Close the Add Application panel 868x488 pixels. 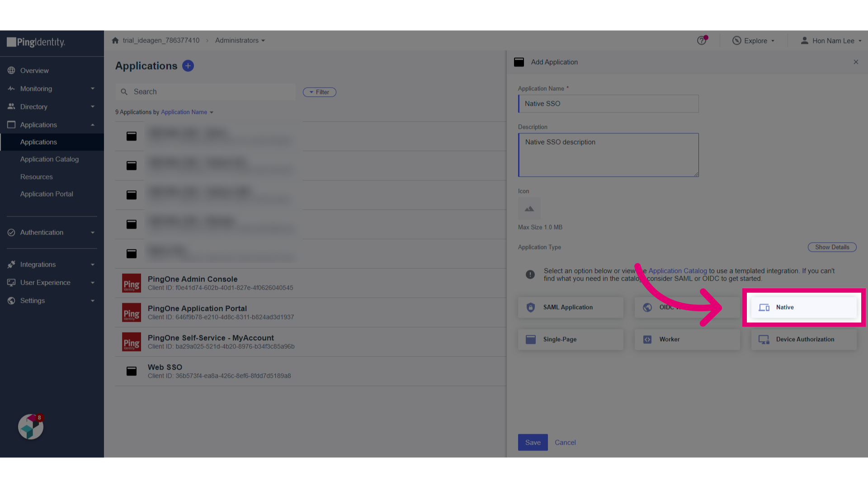[x=856, y=62]
